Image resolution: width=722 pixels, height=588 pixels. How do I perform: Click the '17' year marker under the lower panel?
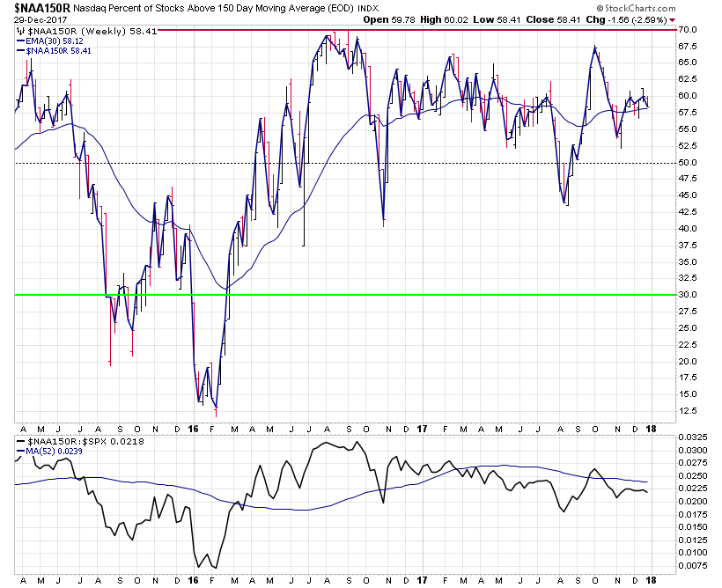click(423, 580)
